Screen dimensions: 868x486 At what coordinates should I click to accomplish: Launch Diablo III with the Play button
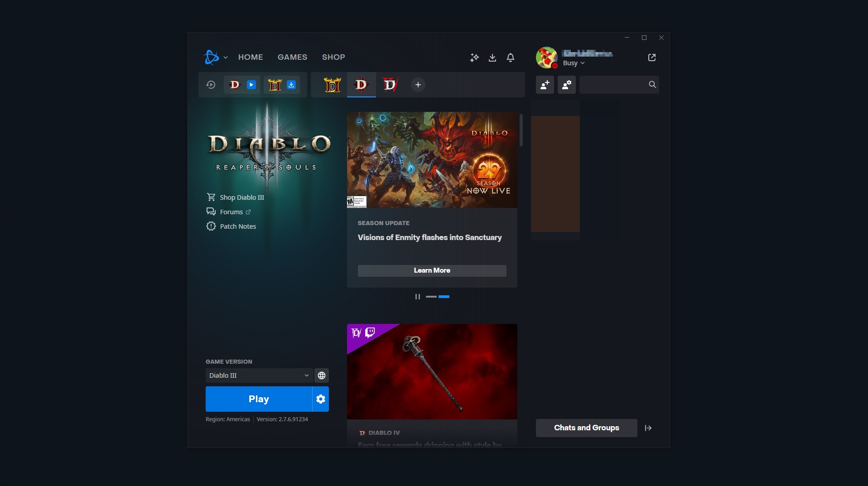259,399
